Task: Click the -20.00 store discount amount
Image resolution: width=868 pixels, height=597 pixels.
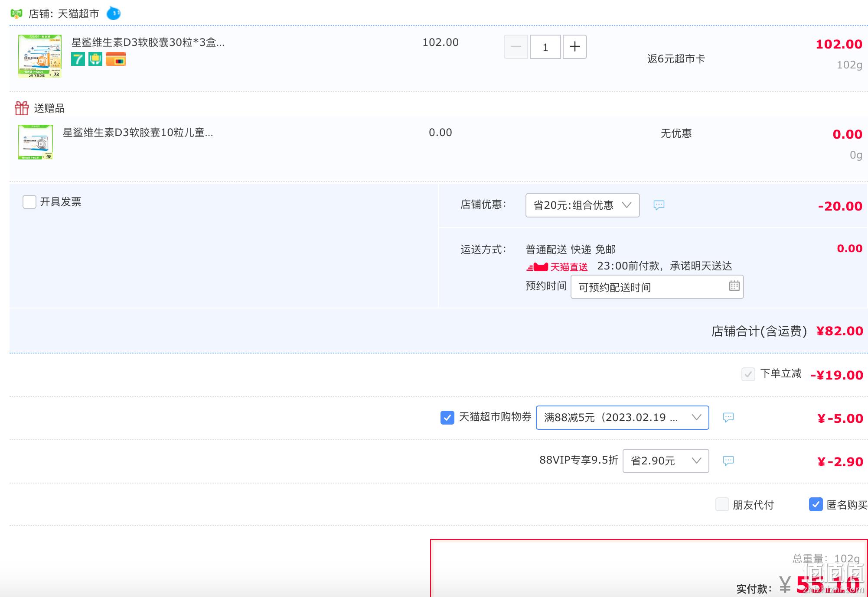Action: click(x=840, y=206)
